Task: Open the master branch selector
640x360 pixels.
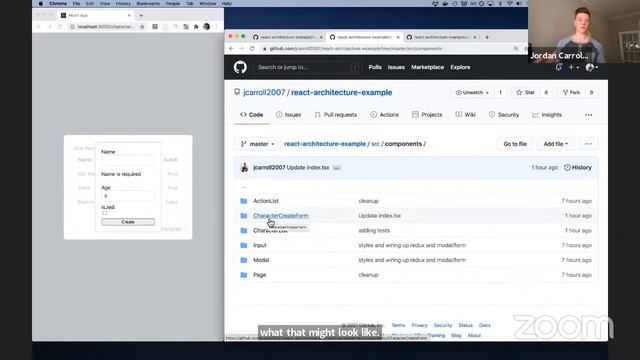Action: click(x=257, y=144)
